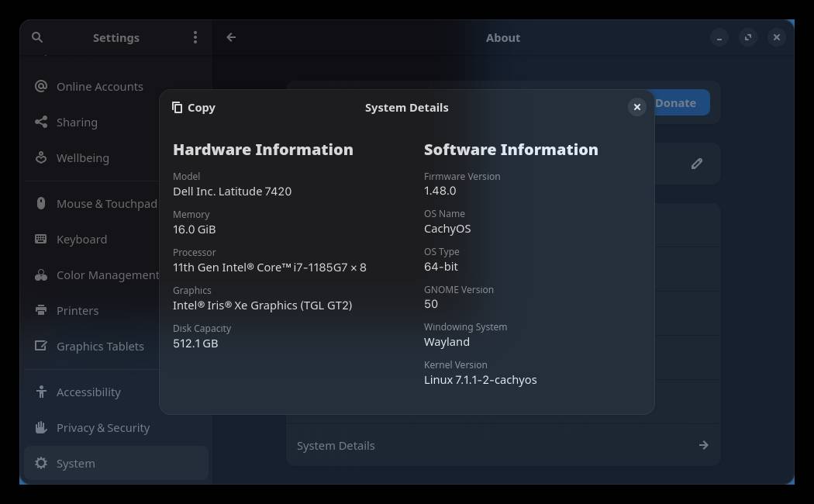Click the Graphics Tablets icon

click(41, 346)
